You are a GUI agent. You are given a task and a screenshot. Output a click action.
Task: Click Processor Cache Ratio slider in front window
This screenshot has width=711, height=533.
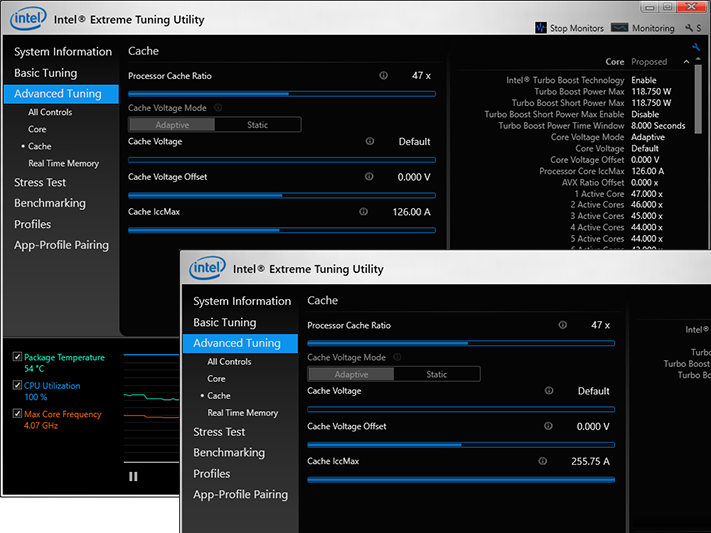tap(461, 343)
